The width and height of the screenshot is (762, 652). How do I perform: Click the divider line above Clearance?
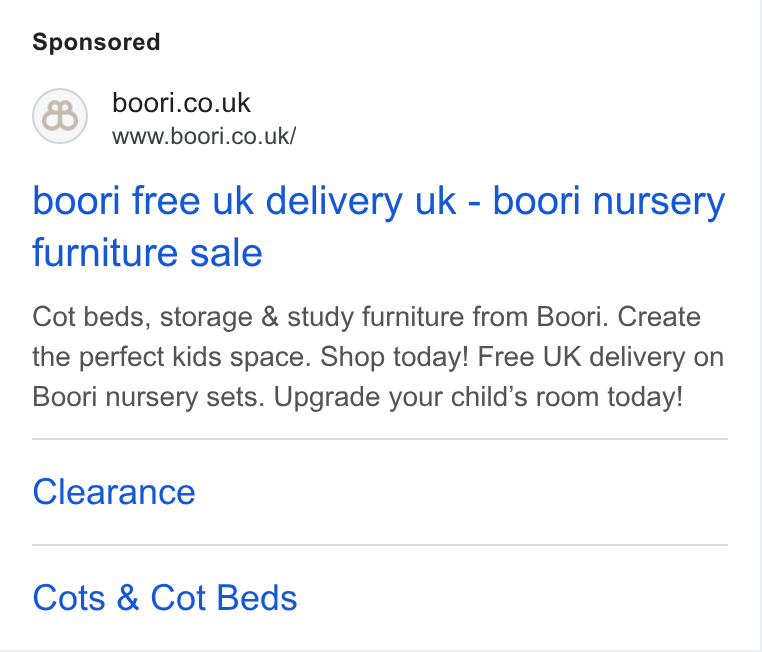tap(380, 439)
